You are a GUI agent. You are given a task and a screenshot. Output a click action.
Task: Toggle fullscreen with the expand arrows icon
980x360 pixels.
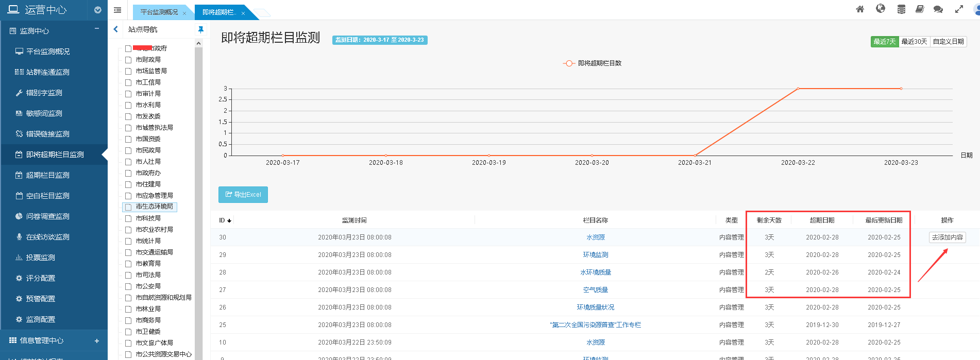point(959,9)
